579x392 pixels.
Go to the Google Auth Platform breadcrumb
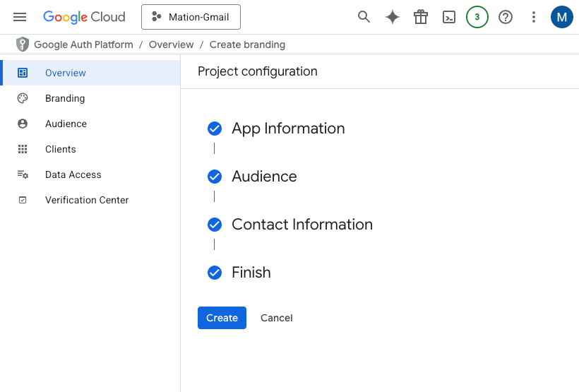83,44
